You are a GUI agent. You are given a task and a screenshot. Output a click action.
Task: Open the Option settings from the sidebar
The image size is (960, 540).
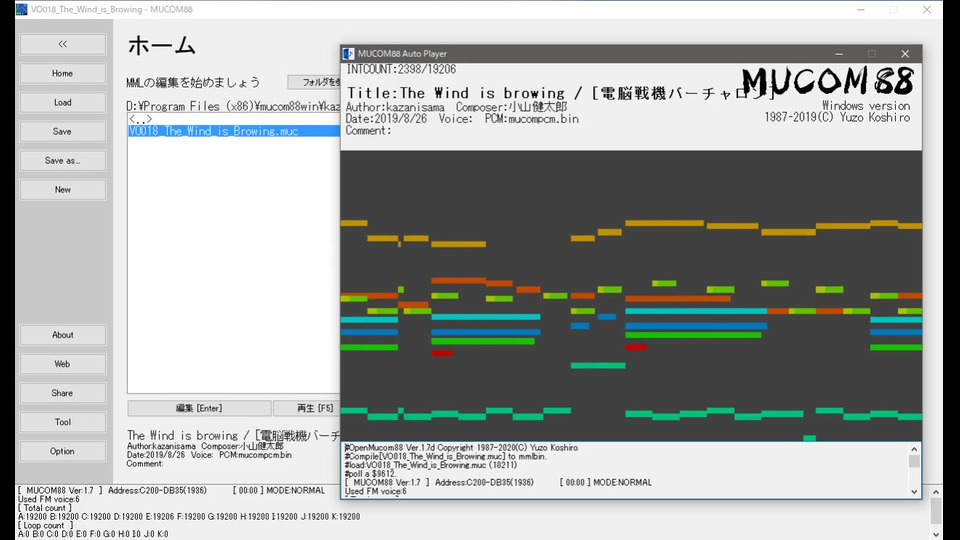62,451
